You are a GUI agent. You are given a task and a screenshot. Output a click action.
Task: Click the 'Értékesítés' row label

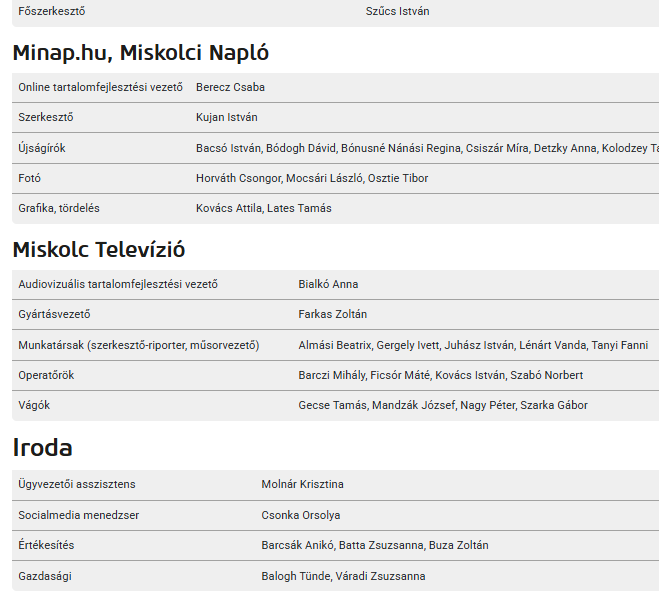[46, 545]
